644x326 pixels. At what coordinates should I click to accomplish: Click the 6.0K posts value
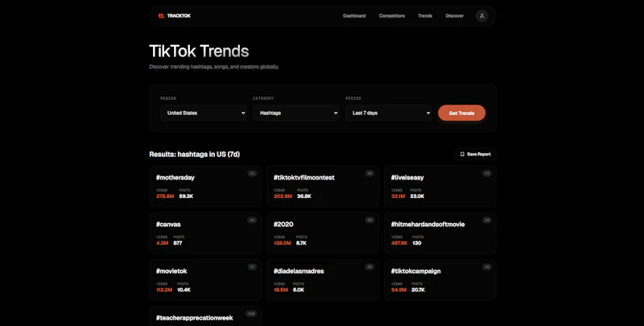pyautogui.click(x=299, y=290)
